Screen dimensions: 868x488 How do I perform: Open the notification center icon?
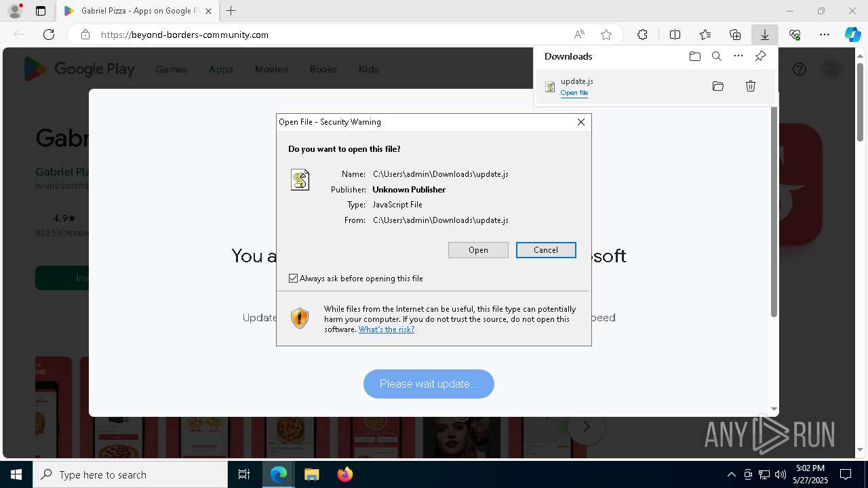(x=846, y=474)
